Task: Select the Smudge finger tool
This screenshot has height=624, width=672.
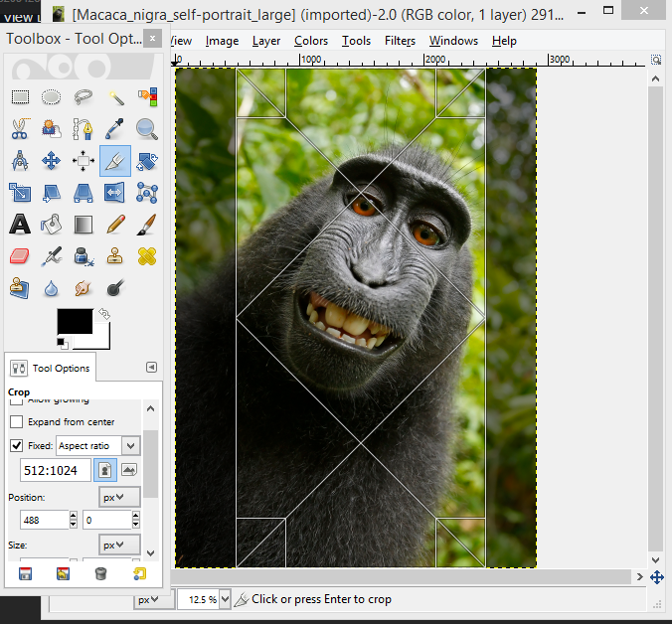Action: [x=84, y=288]
